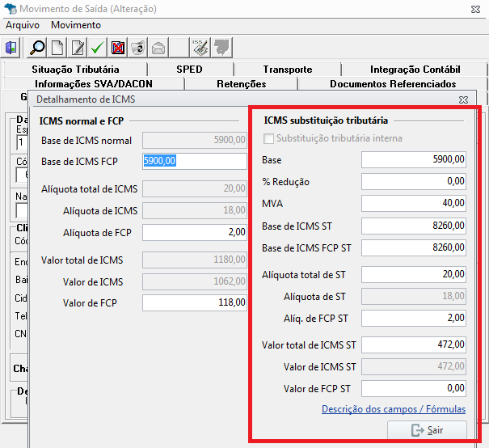Click the Alíquota total de ICMS field
489x448 pixels.
pyautogui.click(x=195, y=188)
